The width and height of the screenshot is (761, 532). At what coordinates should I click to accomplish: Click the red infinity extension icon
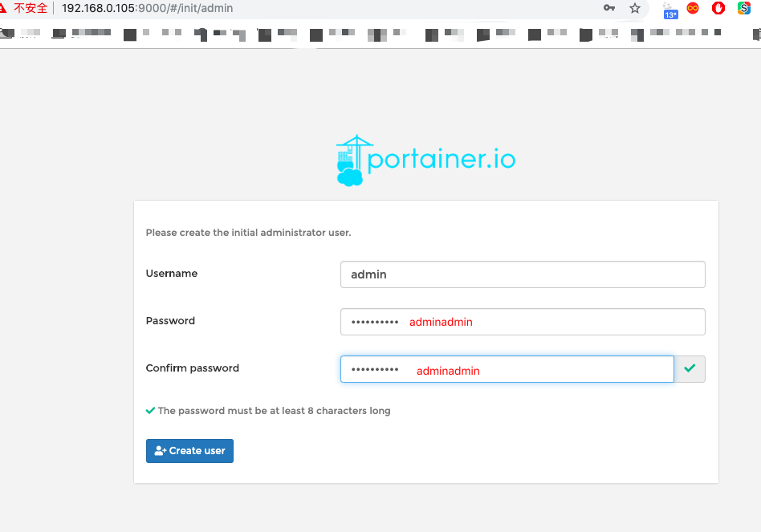[693, 8]
